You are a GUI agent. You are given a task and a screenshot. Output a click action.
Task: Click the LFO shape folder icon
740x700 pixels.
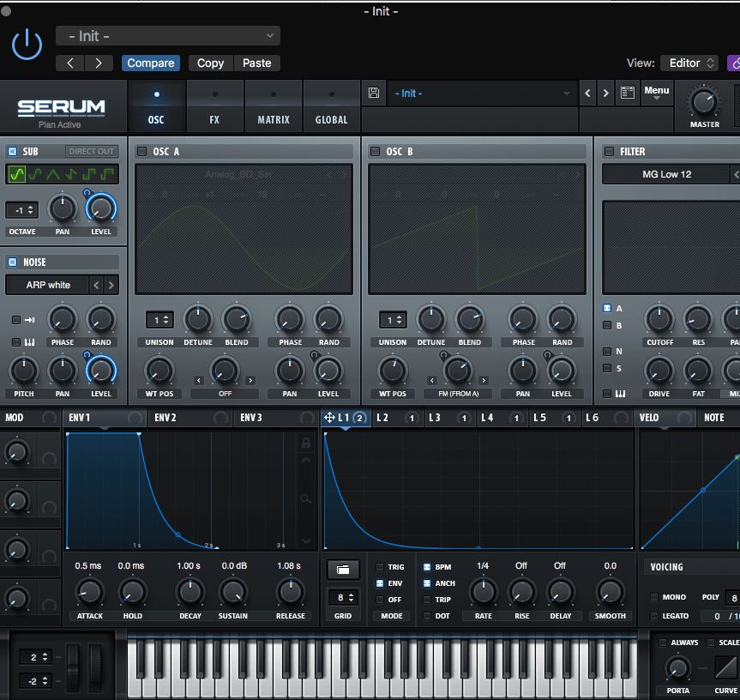(343, 570)
